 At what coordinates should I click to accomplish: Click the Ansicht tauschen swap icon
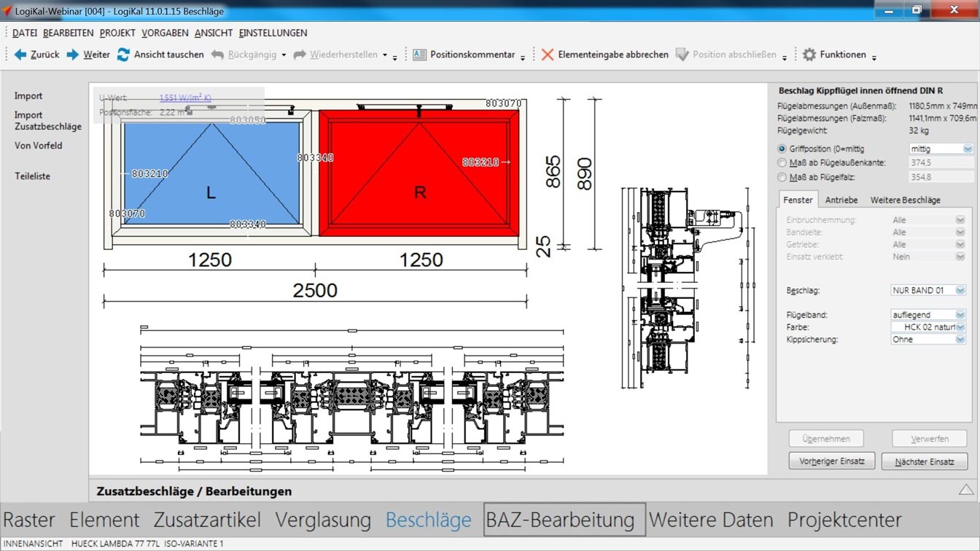[123, 55]
